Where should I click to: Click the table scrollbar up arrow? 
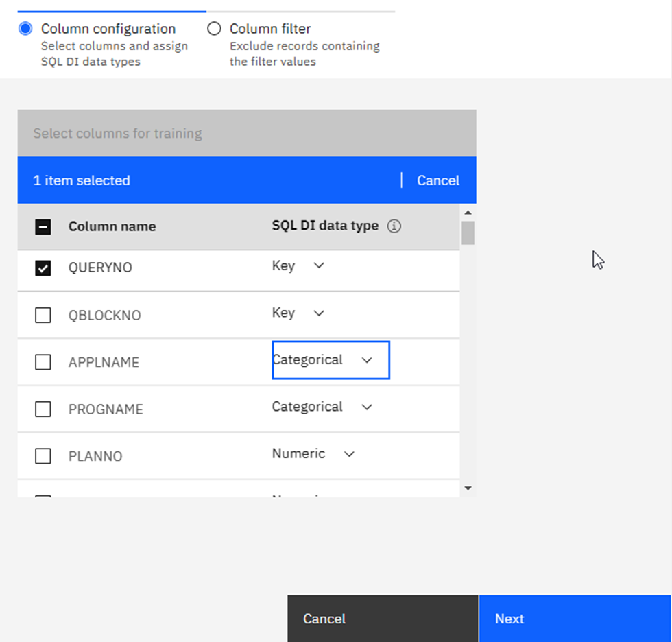pyautogui.click(x=468, y=212)
